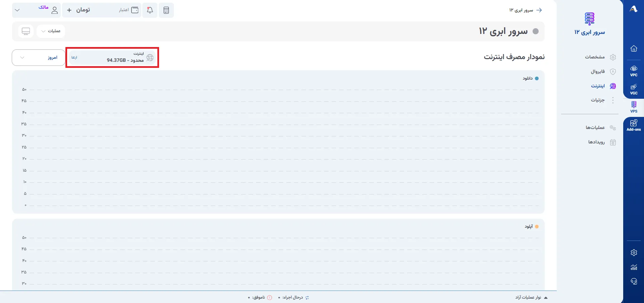
Task: Open the home dashboard icon in sidebar
Action: pyautogui.click(x=634, y=48)
